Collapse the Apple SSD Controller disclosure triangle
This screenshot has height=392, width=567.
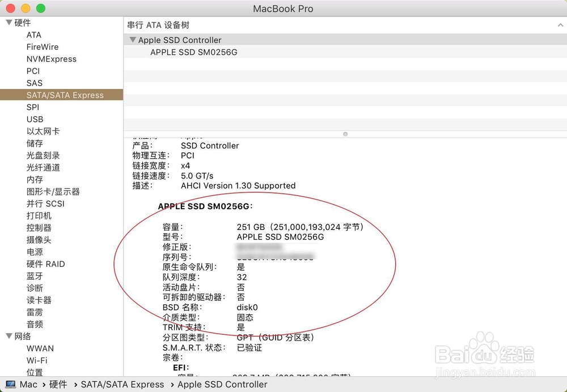[132, 40]
